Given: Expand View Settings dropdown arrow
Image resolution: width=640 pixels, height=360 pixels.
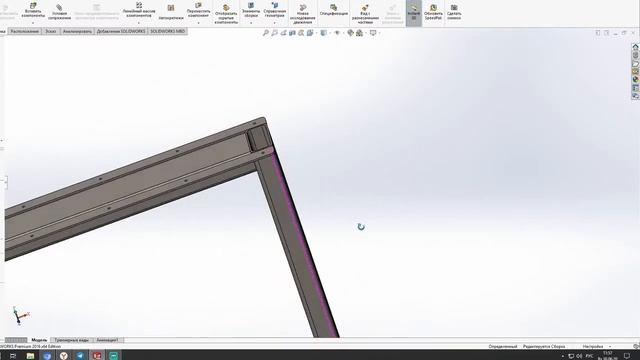Looking at the screenshot, I should click(x=379, y=33).
